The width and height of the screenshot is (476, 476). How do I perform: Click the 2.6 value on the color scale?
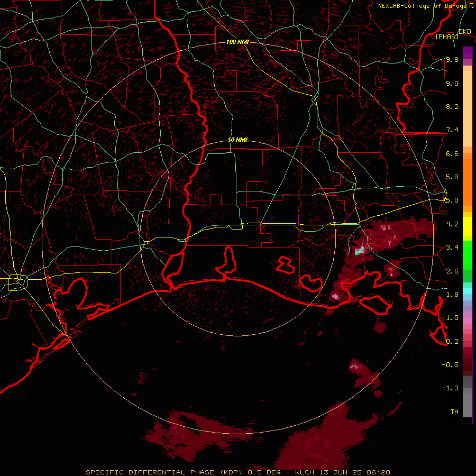[x=452, y=271]
